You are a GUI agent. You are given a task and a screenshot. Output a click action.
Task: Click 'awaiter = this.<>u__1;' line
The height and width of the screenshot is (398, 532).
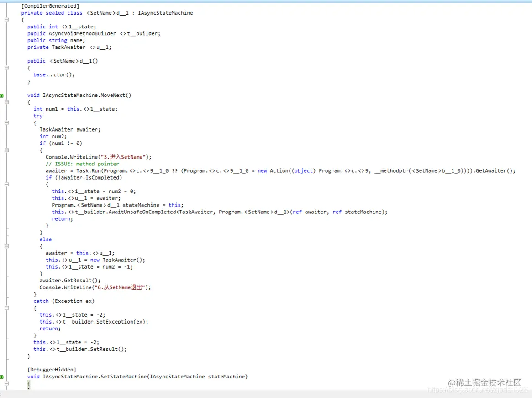point(80,253)
